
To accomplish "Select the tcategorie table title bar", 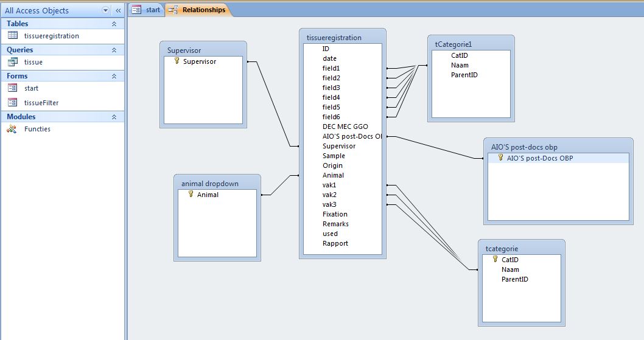I will point(521,249).
